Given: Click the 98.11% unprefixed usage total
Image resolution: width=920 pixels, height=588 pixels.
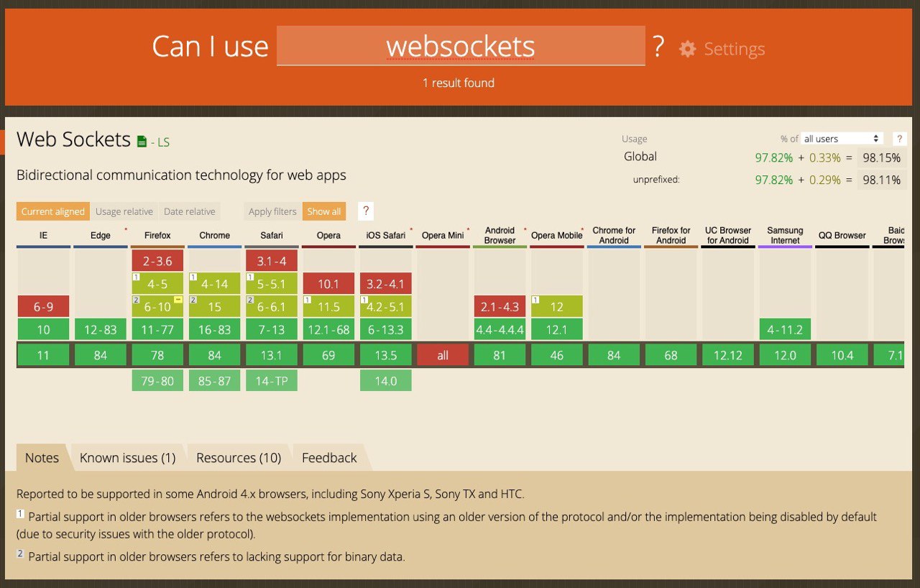Looking at the screenshot, I should tap(882, 180).
